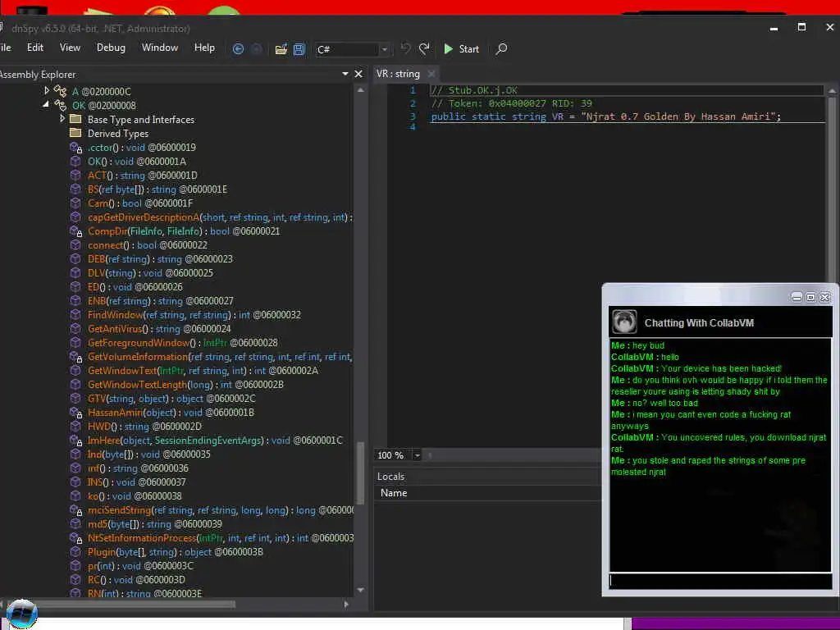Open the Debug menu
Screen dimensions: 840x630
point(111,48)
